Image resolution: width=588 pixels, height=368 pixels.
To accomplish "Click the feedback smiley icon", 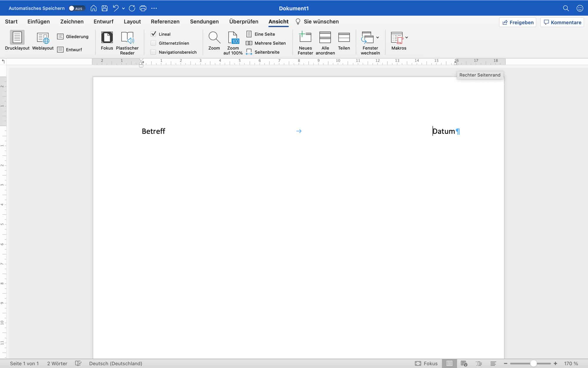I will click(580, 8).
